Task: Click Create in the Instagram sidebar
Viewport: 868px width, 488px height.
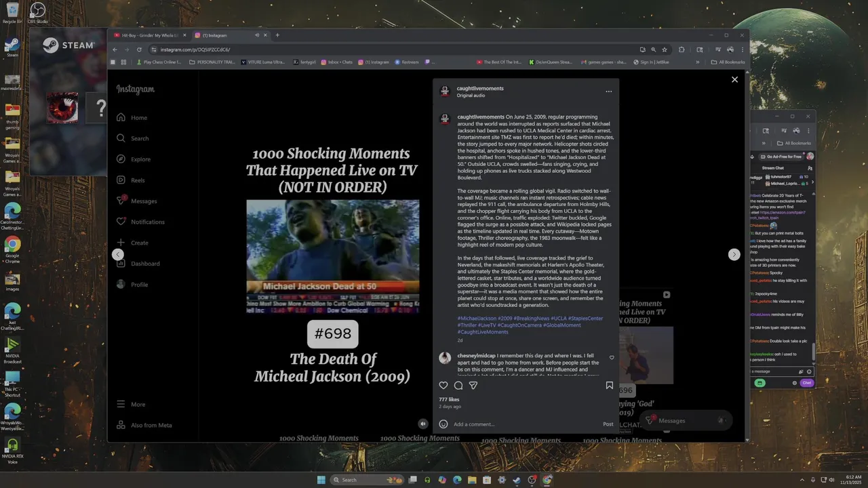Action: pos(133,243)
